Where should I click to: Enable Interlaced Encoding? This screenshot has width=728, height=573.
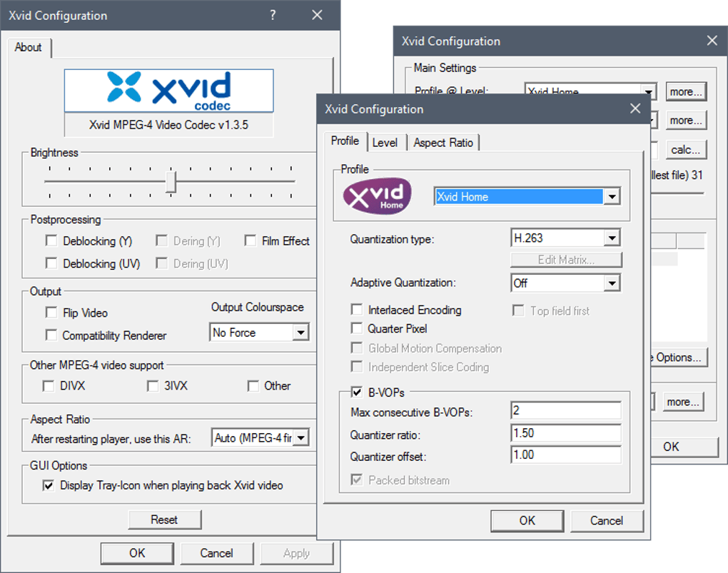point(357,310)
